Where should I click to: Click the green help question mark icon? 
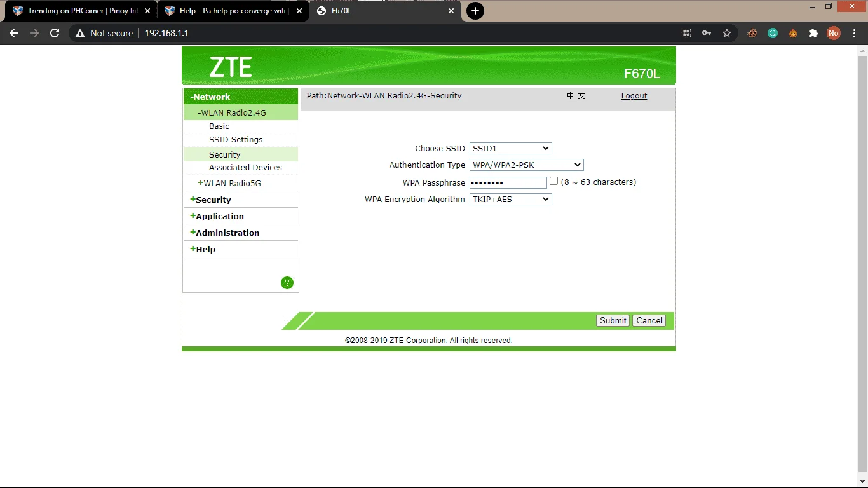[x=287, y=283]
